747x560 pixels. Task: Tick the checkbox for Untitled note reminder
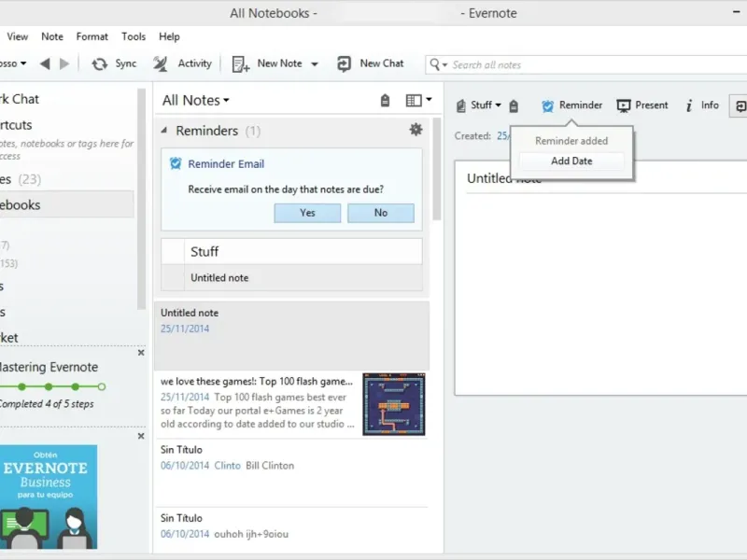(173, 277)
